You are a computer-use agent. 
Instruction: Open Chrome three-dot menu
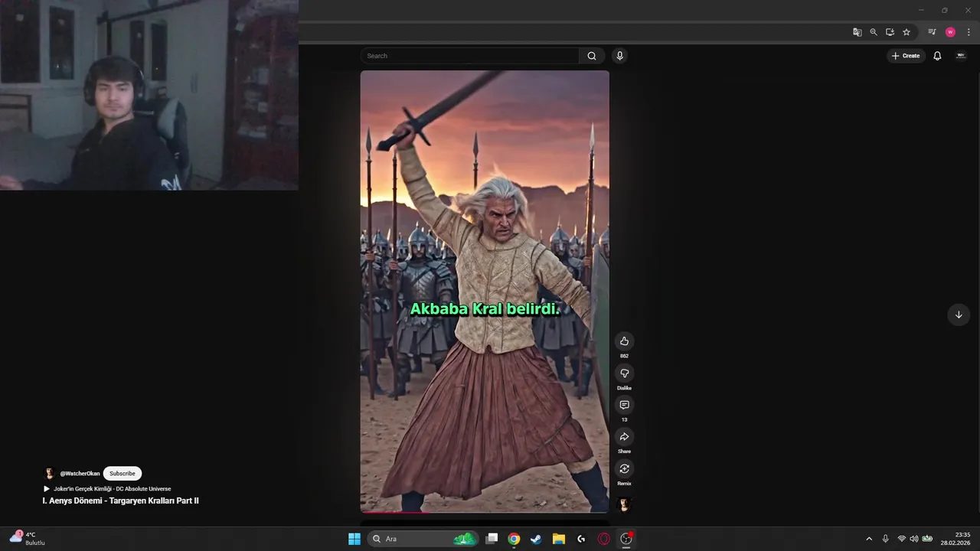pos(969,32)
